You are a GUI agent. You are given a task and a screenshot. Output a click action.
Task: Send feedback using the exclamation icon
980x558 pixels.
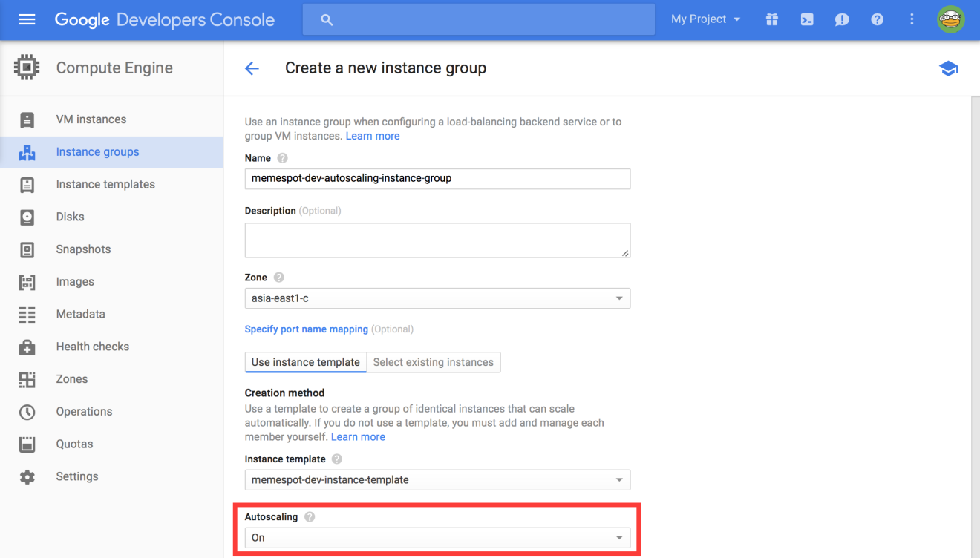coord(842,19)
